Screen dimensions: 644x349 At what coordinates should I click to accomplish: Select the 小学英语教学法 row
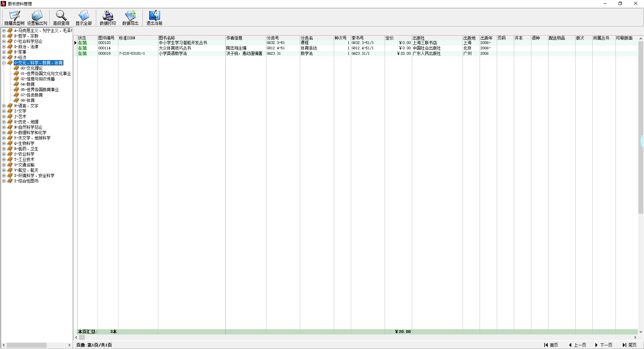[358, 53]
